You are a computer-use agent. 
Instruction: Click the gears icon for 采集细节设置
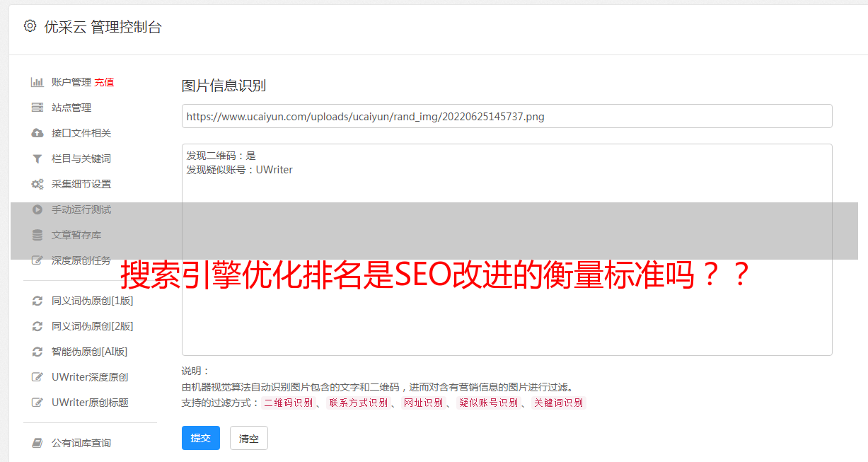click(x=37, y=184)
